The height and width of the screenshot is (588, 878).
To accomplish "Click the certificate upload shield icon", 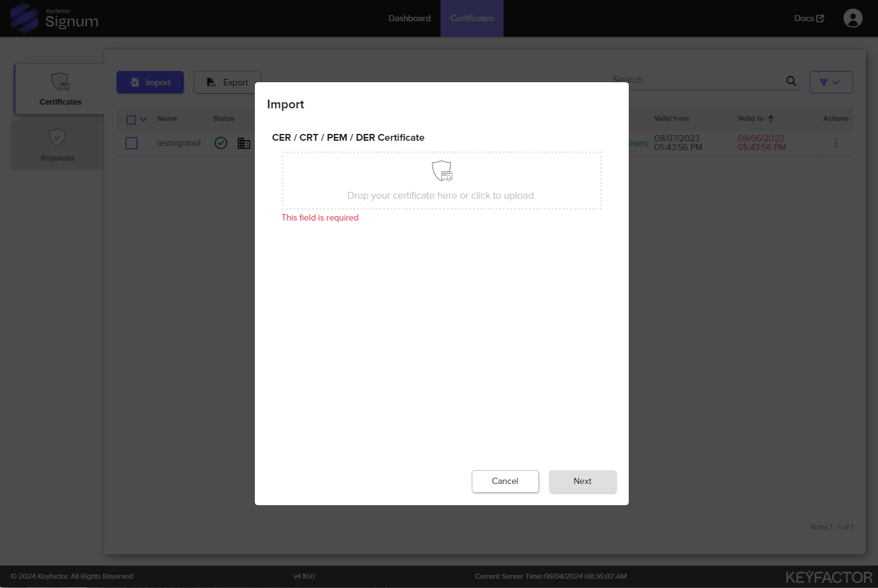I will point(442,170).
